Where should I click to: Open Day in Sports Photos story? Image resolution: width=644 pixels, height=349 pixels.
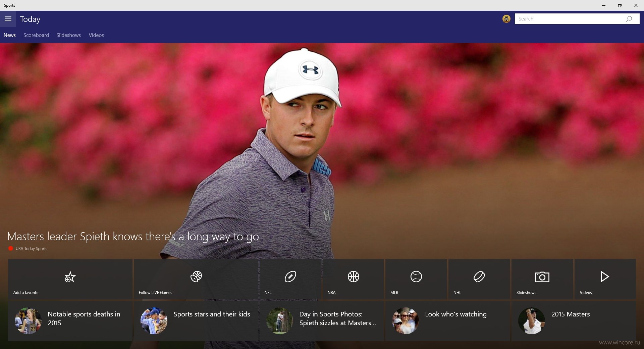tap(322, 321)
